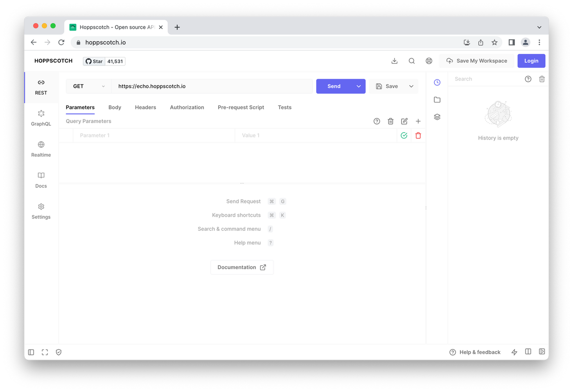Open the Environments panel layers icon

coord(437,117)
